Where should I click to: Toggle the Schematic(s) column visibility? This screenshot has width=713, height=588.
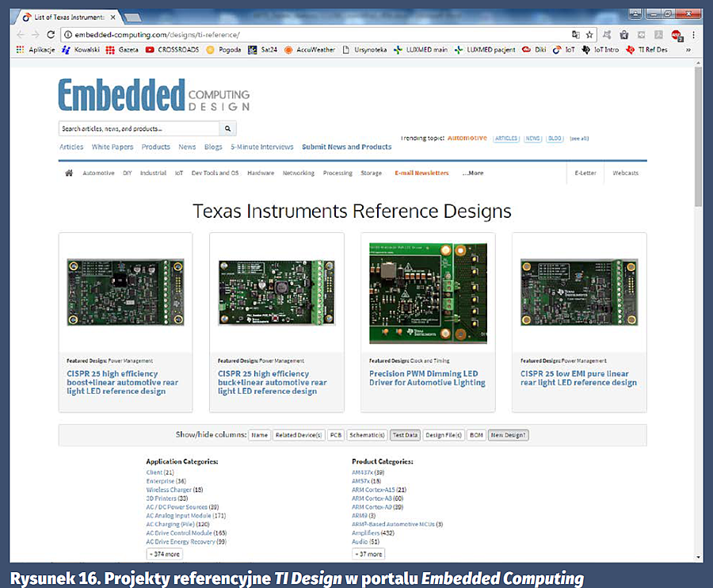coord(368,435)
